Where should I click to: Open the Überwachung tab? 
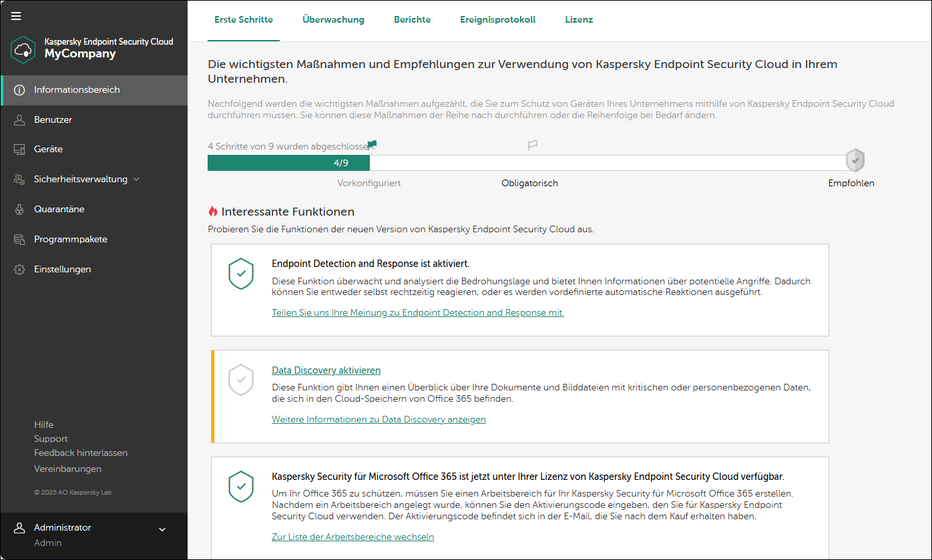[x=333, y=20]
